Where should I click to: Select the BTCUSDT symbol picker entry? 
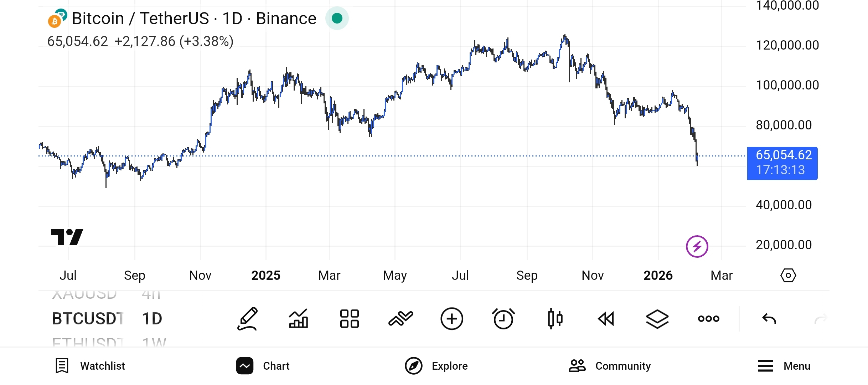click(x=88, y=318)
